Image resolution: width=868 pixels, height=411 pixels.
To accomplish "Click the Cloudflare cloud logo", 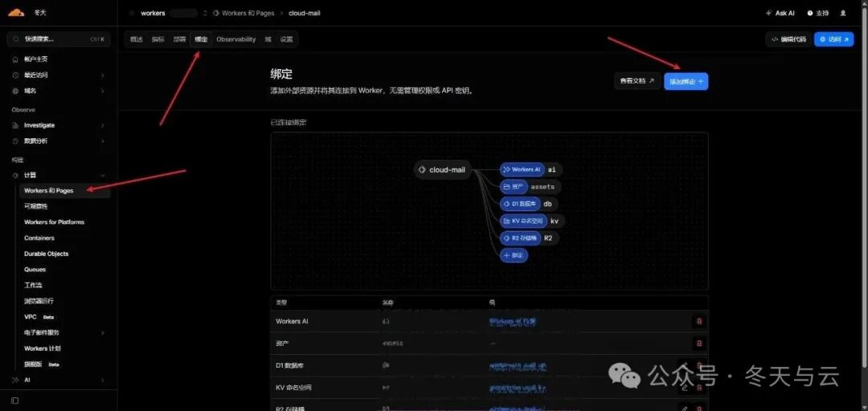I will click(x=16, y=13).
